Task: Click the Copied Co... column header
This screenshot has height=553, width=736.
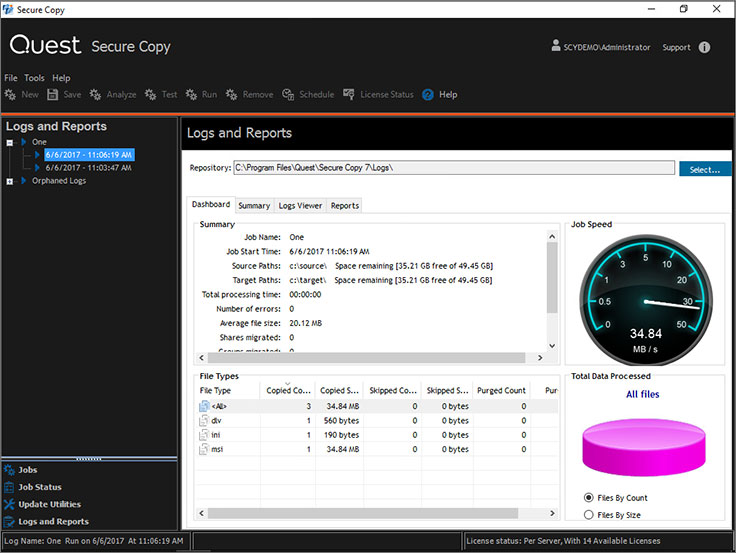Action: [x=288, y=390]
